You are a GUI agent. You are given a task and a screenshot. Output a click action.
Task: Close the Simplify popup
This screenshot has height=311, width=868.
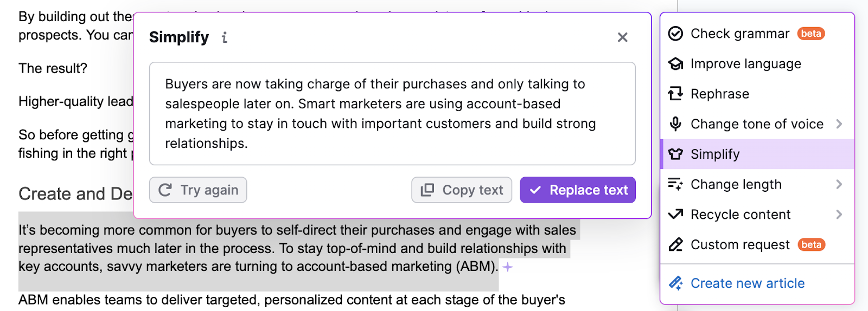tap(622, 37)
